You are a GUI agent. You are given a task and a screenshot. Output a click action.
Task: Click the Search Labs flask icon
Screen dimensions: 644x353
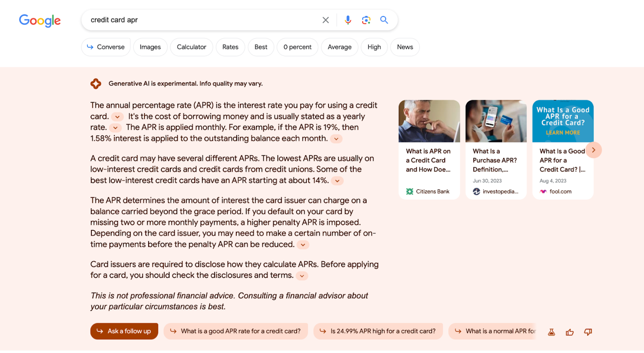coord(551,332)
